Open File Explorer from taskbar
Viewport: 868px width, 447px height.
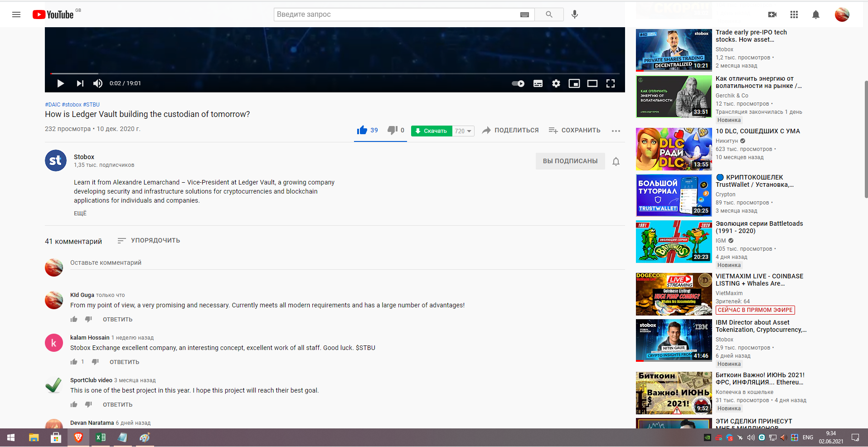[x=34, y=437]
